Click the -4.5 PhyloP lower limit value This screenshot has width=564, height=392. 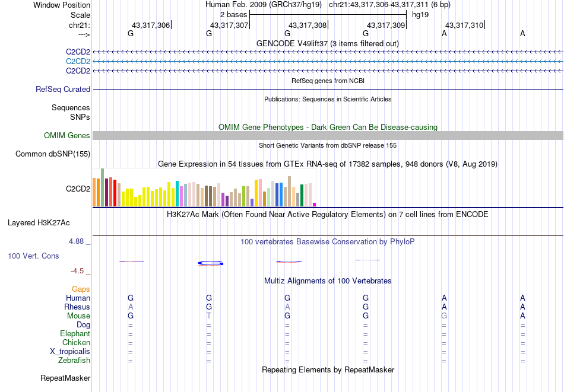coord(77,271)
